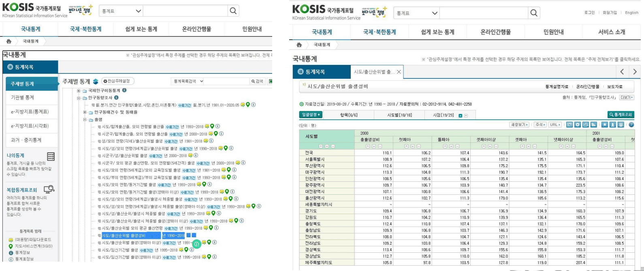The width and height of the screenshot is (644, 271).
Task: Click the star bookmark icon in table toolbar
Action: [x=604, y=125]
